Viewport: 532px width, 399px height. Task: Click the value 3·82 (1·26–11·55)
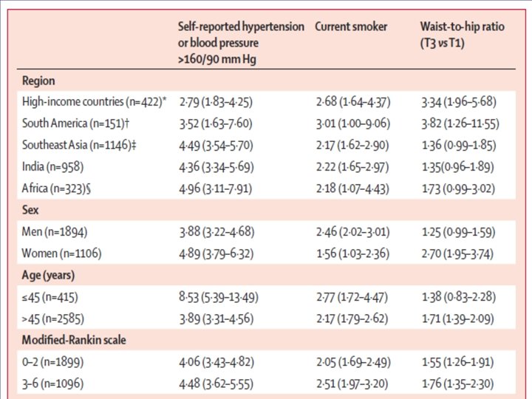pos(460,124)
